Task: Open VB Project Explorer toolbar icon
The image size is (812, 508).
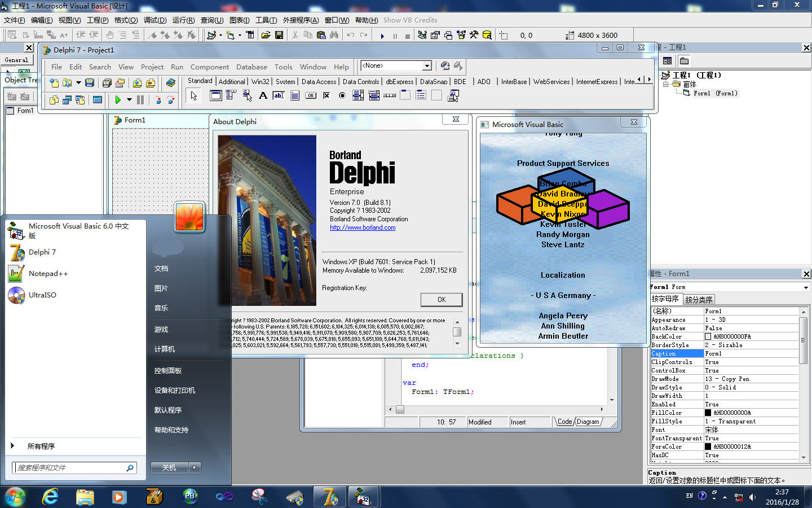Action: pos(422,35)
